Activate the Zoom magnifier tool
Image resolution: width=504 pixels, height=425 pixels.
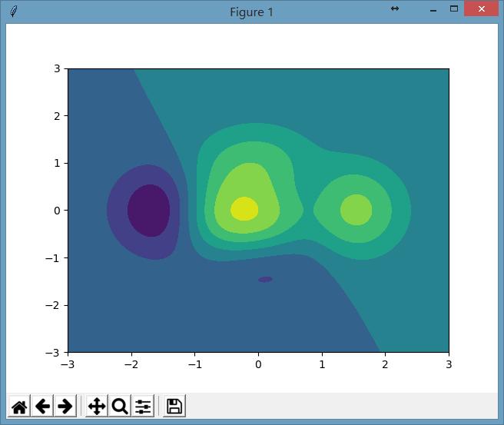pos(120,406)
